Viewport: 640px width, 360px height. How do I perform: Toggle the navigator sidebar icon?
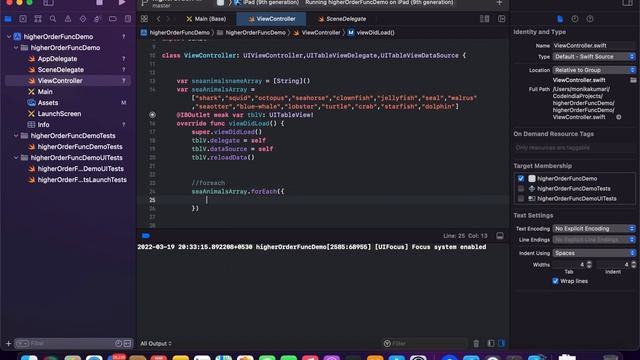click(x=48, y=3)
